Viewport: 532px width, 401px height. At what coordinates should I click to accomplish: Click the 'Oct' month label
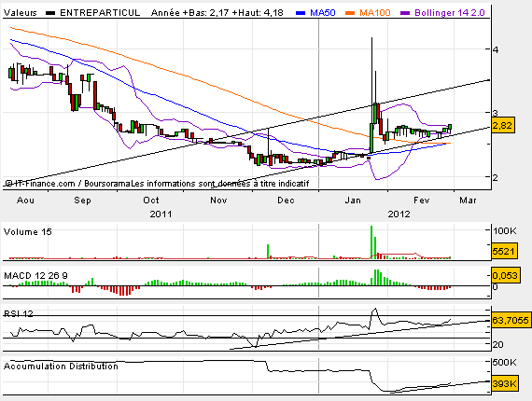point(151,200)
